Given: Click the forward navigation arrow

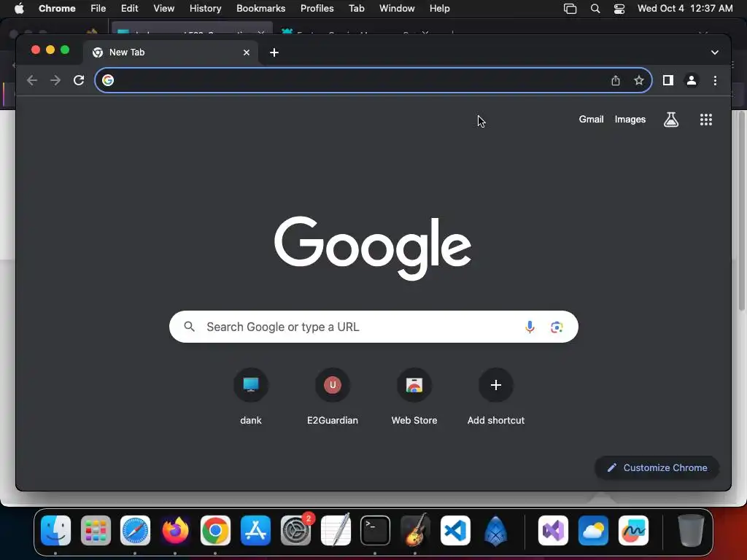Looking at the screenshot, I should pos(55,80).
